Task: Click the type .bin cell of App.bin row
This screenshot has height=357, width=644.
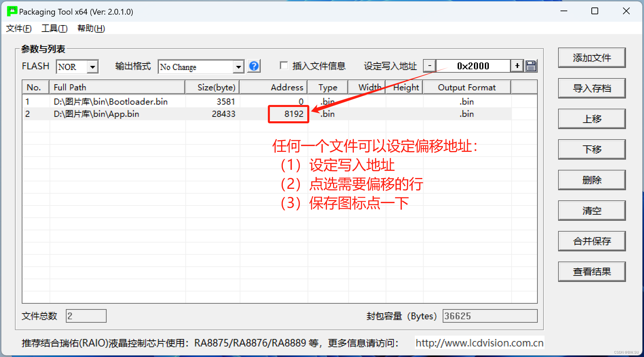Action: 328,114
